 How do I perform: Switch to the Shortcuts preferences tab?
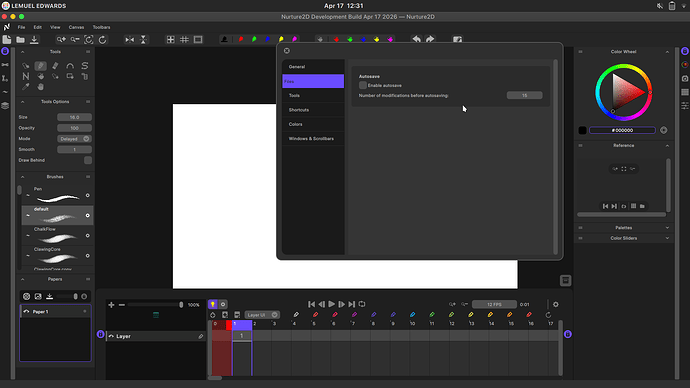pyautogui.click(x=313, y=110)
